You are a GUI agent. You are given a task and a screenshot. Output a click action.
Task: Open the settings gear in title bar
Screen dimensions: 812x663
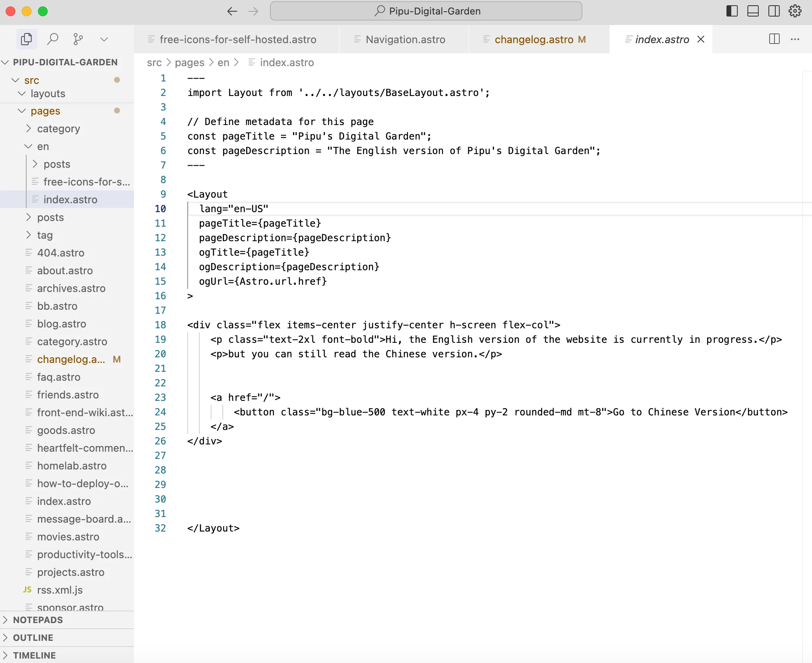pyautogui.click(x=795, y=11)
